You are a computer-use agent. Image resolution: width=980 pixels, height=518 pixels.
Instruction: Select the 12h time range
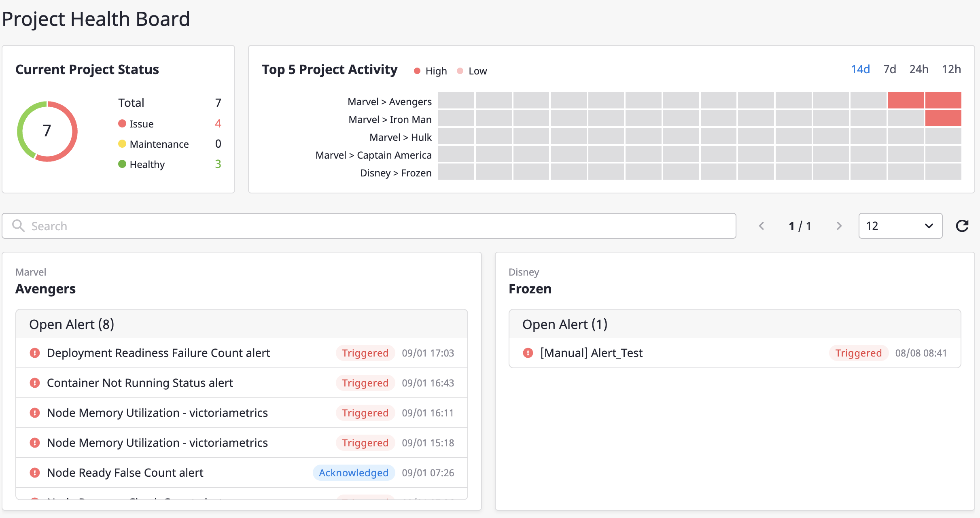[x=951, y=69]
